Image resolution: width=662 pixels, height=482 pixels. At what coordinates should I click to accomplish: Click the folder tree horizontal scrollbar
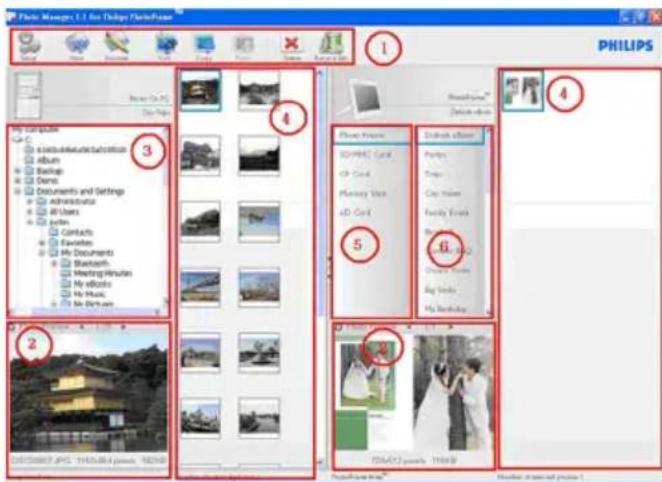[85, 312]
